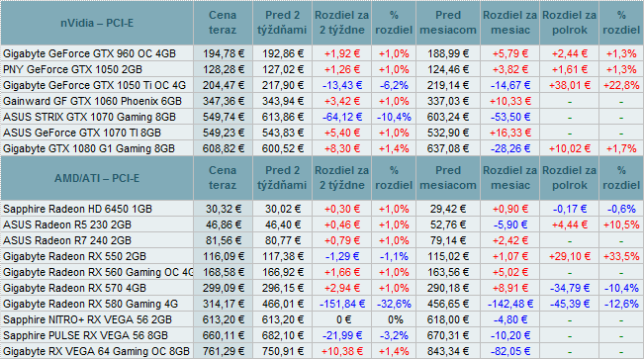Image resolution: width=644 pixels, height=359 pixels.
Task: Click Sapphire NITRO+ RX VEGA 56 name
Action: click(87, 319)
